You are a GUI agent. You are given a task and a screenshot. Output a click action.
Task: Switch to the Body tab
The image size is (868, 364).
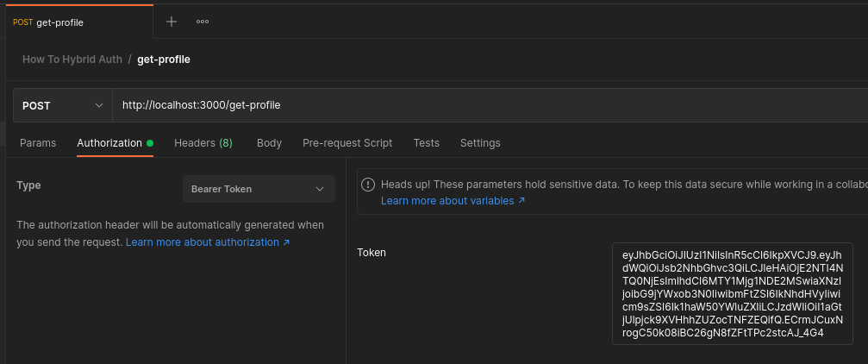click(269, 143)
